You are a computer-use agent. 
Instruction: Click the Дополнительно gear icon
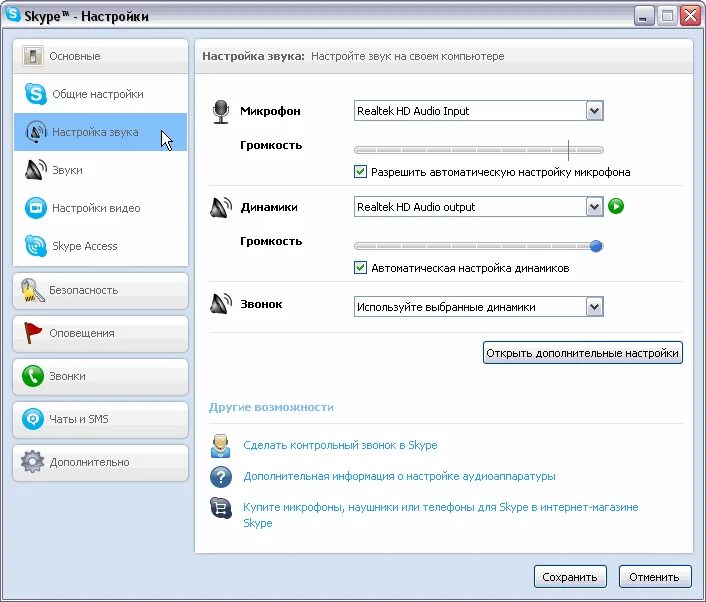32,462
